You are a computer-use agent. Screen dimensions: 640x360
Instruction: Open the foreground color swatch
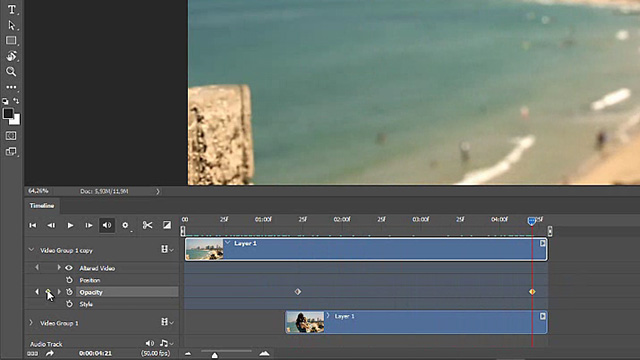[8, 113]
